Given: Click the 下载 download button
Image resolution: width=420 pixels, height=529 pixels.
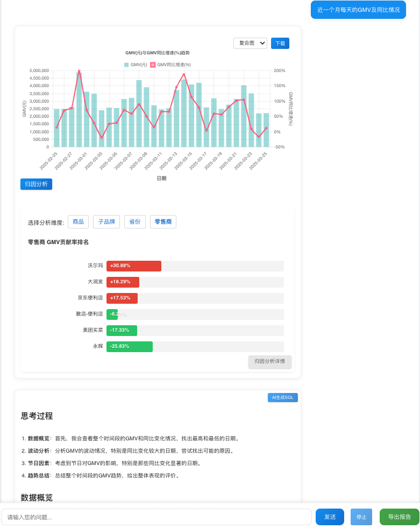Looking at the screenshot, I should 280,43.
